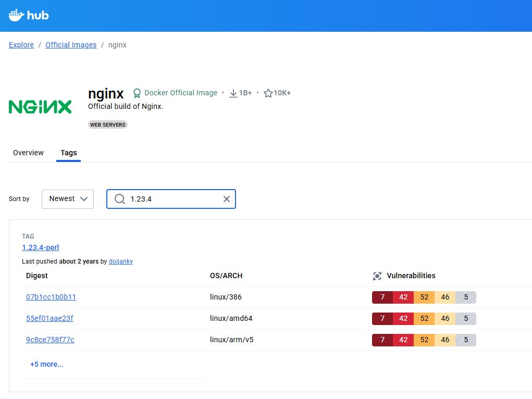Open the Sort by Newest dropdown
Viewport: 532px width, 399px height.
click(x=68, y=199)
